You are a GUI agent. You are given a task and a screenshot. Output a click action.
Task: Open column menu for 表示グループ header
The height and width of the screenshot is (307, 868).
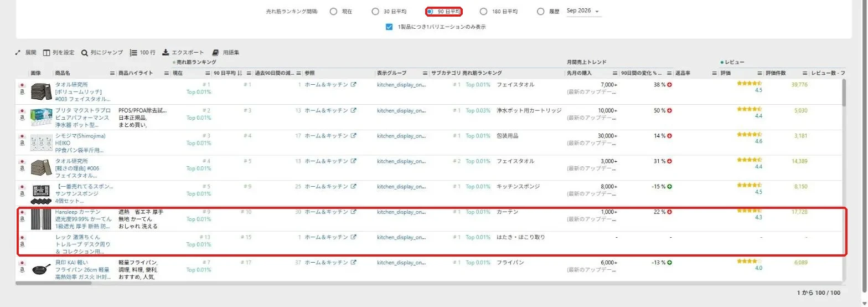pyautogui.click(x=425, y=73)
